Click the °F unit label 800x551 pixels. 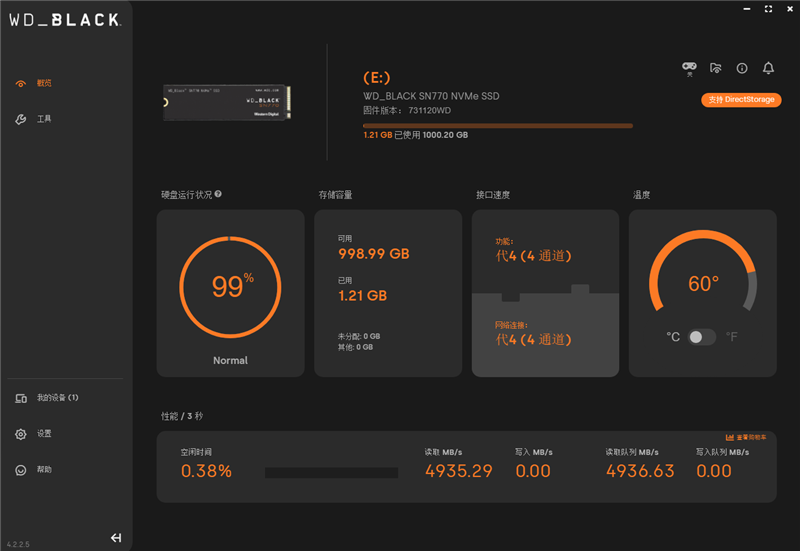[732, 337]
